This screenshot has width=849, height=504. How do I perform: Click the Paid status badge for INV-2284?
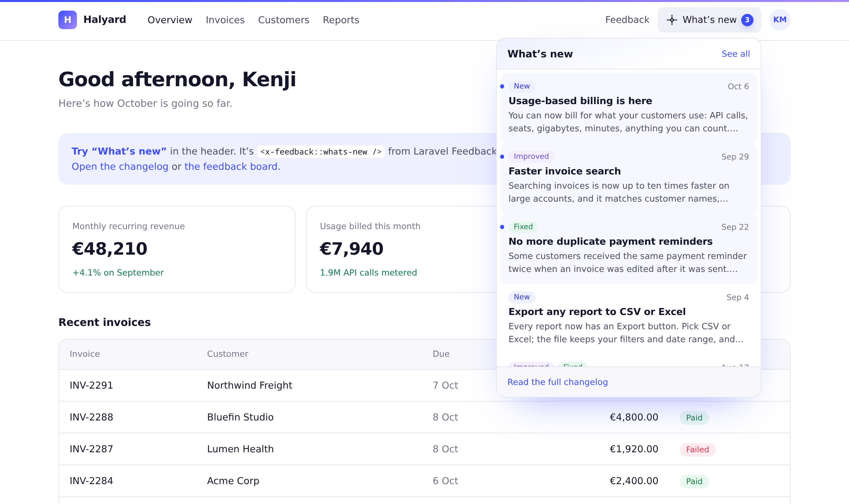[694, 481]
